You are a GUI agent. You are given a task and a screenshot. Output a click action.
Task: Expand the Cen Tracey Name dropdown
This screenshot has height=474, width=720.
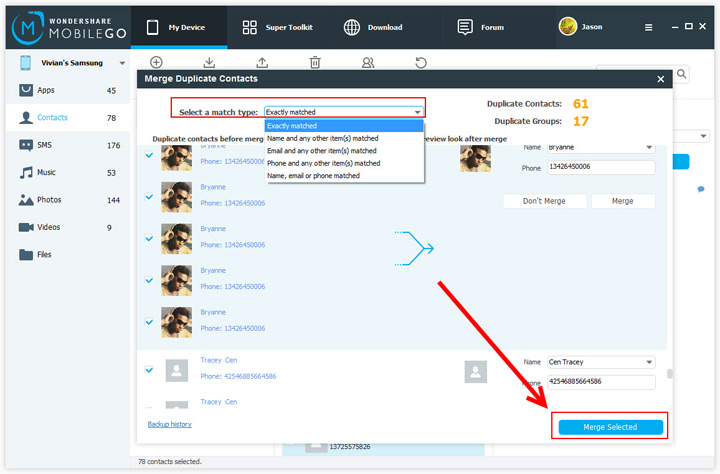[x=649, y=362]
